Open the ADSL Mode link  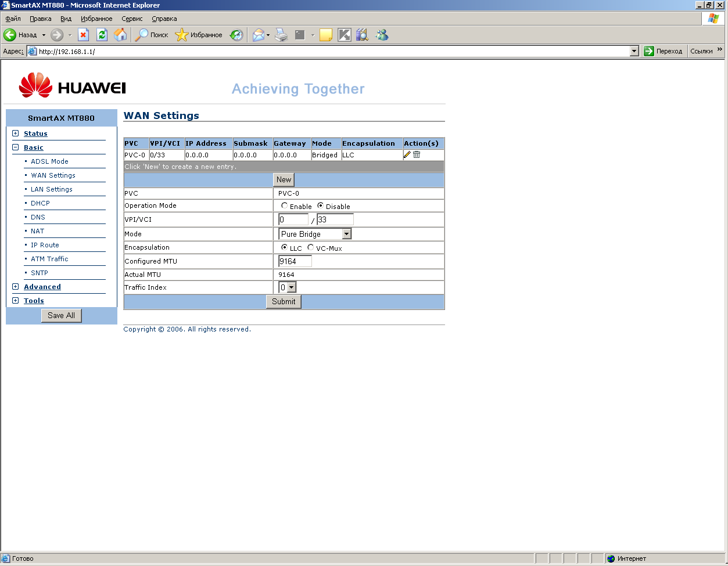[x=49, y=161]
